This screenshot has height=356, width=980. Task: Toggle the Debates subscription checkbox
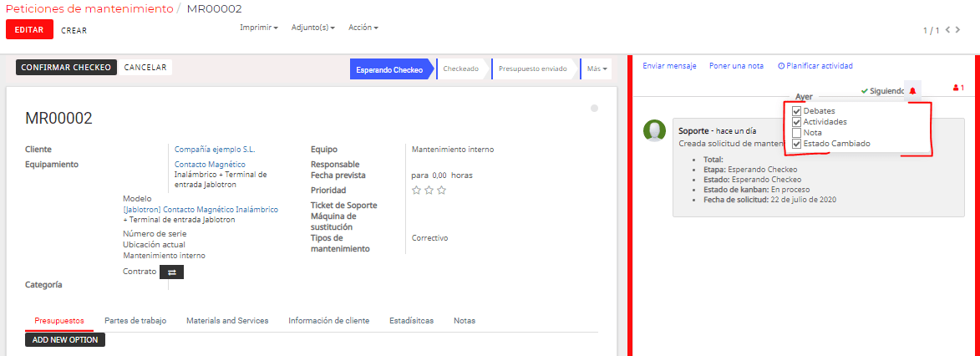coord(796,111)
